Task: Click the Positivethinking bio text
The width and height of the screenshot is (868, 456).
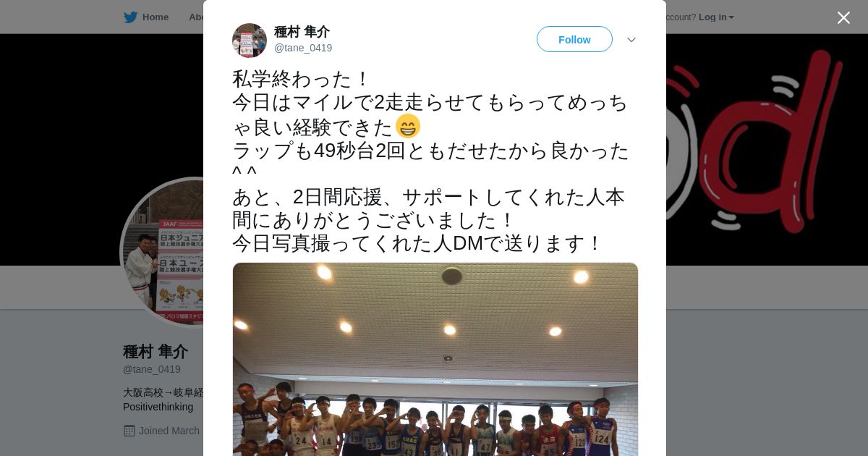Action: point(158,407)
